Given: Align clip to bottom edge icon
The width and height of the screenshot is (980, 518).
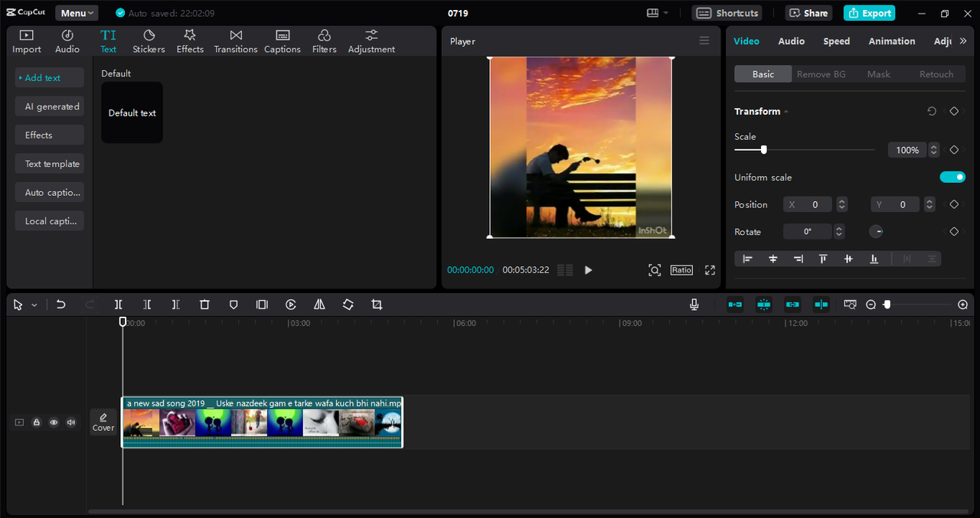Looking at the screenshot, I should (874, 259).
